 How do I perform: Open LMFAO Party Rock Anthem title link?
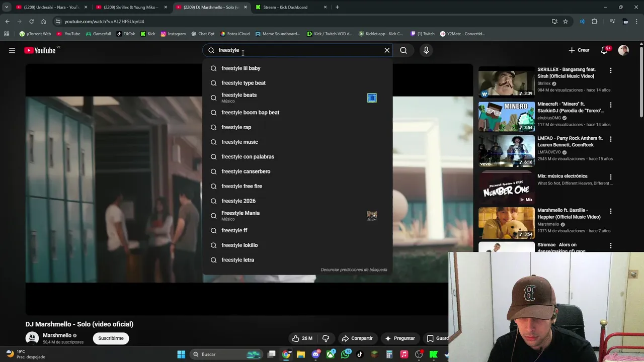[570, 141]
